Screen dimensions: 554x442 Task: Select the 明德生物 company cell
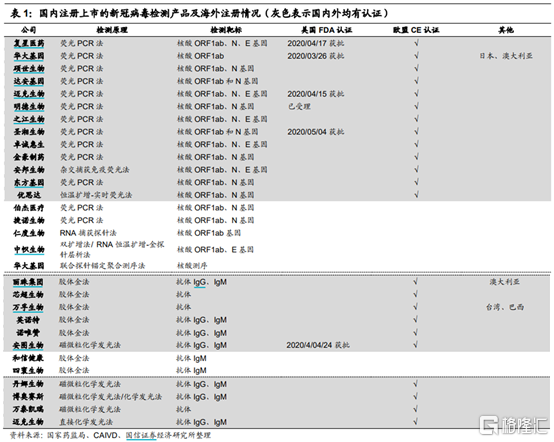29,106
